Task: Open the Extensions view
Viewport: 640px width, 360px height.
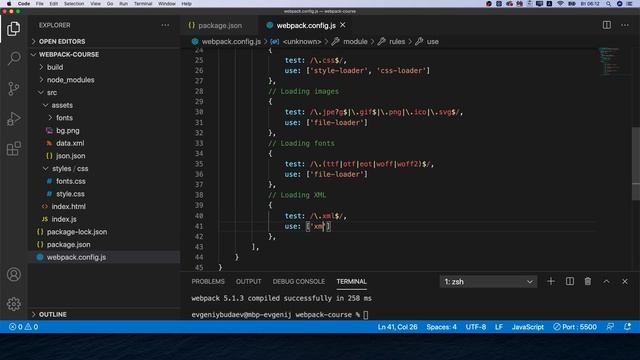Action: [13, 149]
